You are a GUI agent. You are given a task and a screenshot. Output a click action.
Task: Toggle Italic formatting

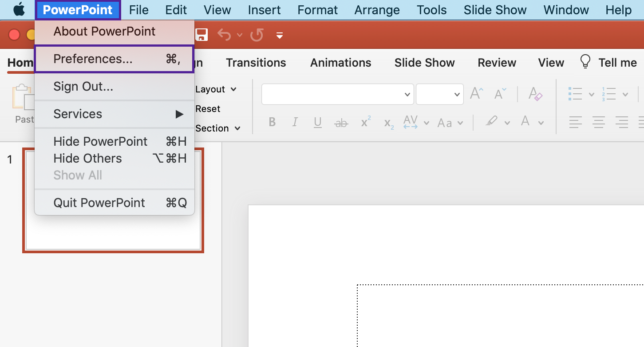coord(295,122)
